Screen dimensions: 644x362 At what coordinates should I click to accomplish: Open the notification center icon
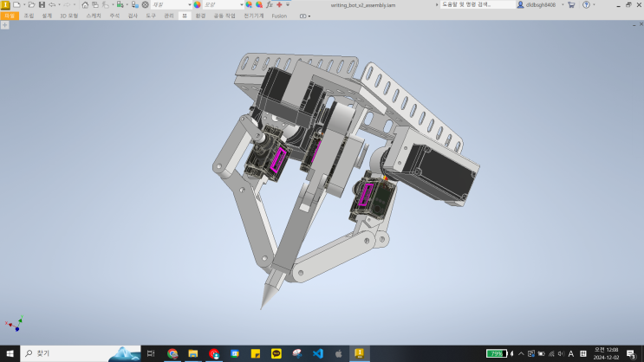pos(631,353)
